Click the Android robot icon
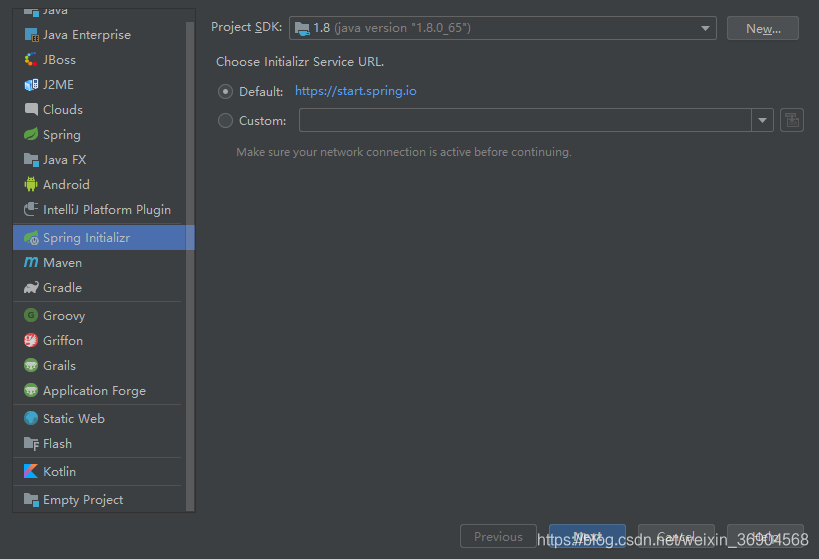The width and height of the screenshot is (819, 559). (31, 184)
